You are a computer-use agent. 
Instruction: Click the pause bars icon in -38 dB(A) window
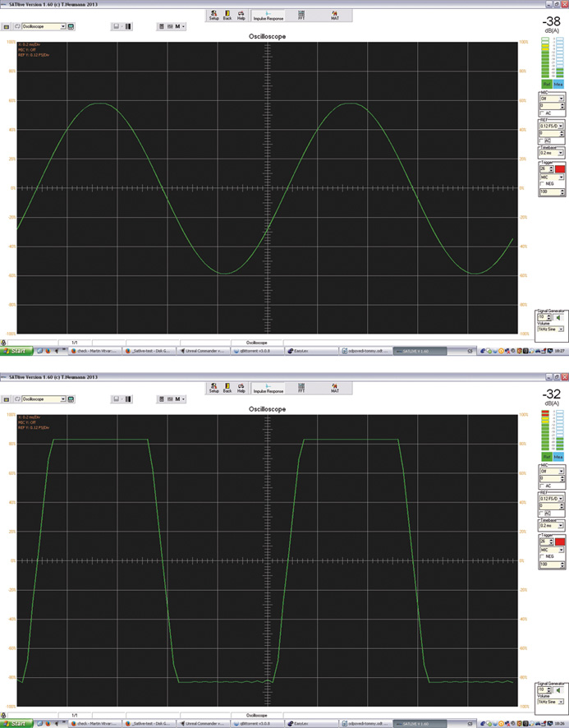click(x=129, y=26)
